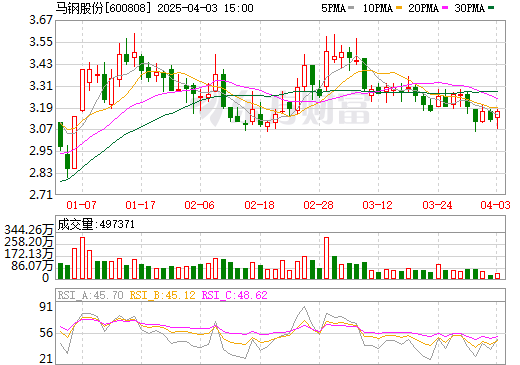
Task: Click the 3.31 price axis label
Action: click(x=41, y=86)
